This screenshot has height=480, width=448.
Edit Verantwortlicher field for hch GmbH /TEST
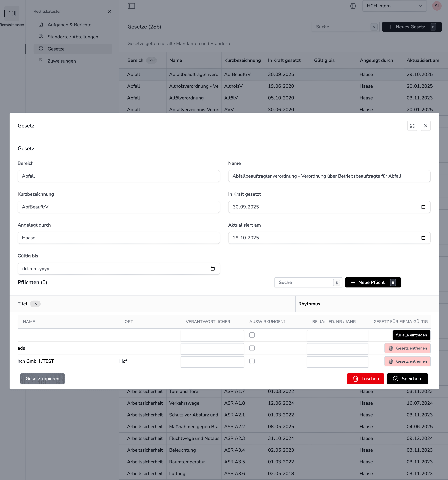(x=212, y=362)
